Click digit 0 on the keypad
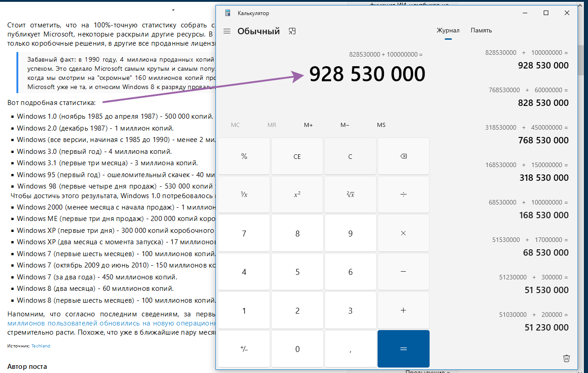588x373 pixels. coord(297,349)
